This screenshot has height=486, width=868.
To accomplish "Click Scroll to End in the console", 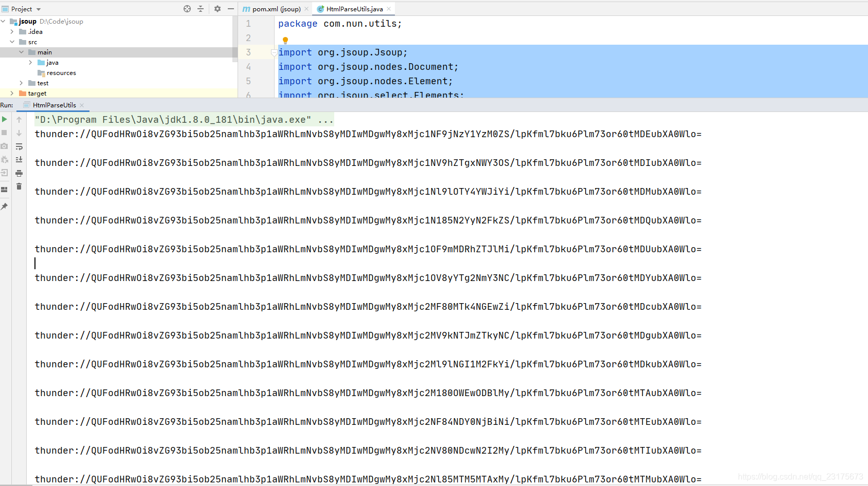I will click(19, 160).
